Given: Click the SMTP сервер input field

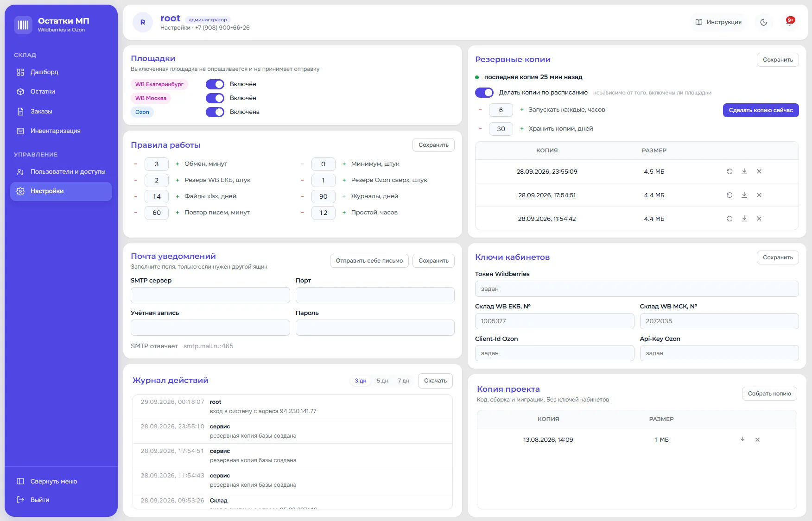Looking at the screenshot, I should click(x=210, y=295).
